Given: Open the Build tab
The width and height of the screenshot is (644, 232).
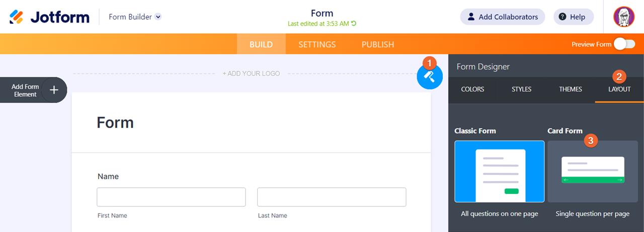Looking at the screenshot, I should [x=261, y=44].
